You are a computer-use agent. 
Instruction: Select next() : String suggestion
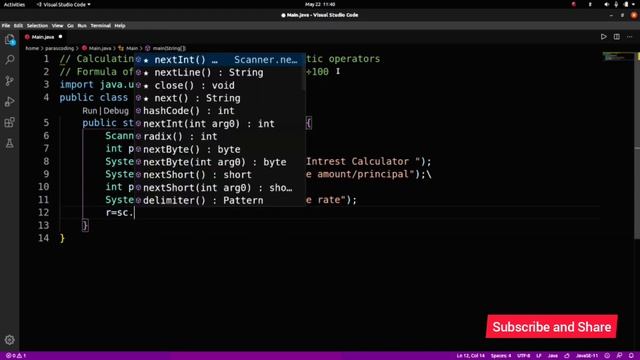point(220,98)
